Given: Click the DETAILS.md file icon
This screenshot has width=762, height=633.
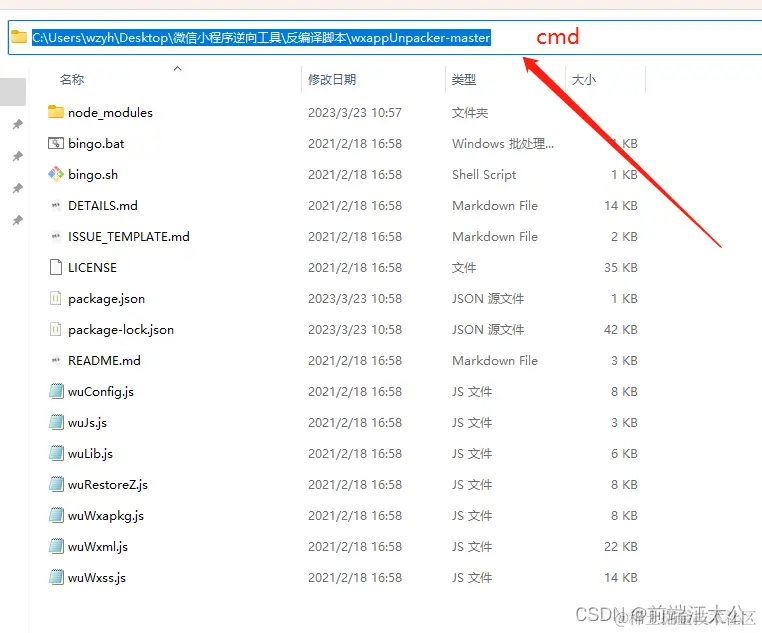Looking at the screenshot, I should point(56,205).
